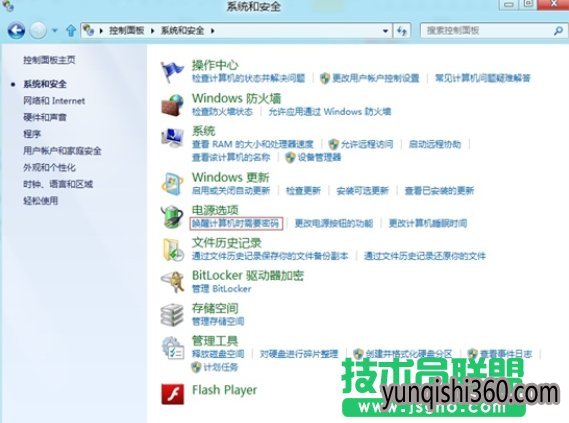Click the Flash Player red icon

point(173,394)
